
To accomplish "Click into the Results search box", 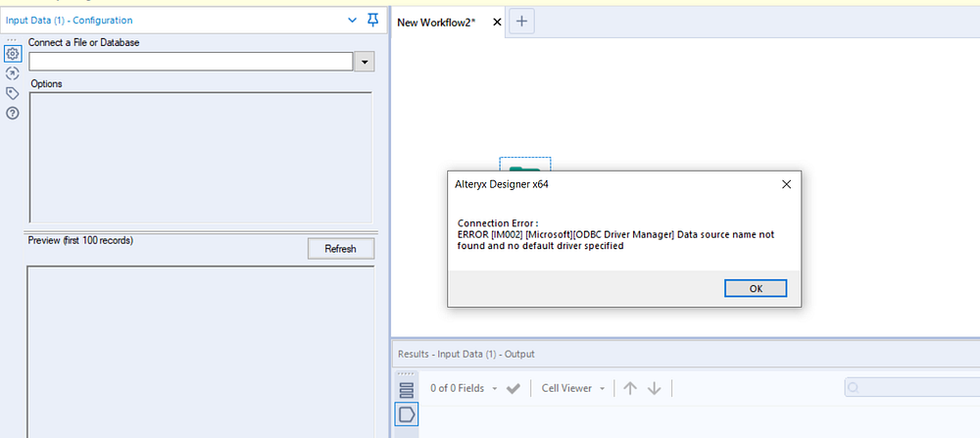I will click(x=912, y=387).
